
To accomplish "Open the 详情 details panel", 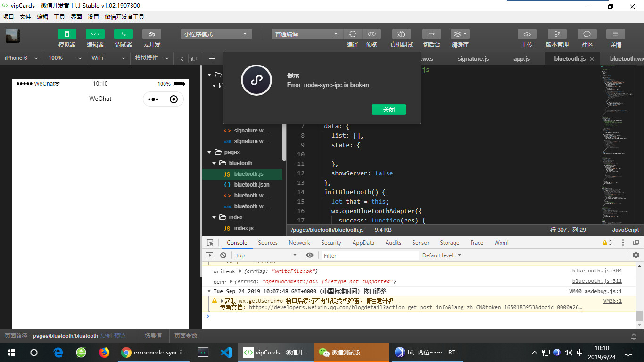I will (x=616, y=34).
